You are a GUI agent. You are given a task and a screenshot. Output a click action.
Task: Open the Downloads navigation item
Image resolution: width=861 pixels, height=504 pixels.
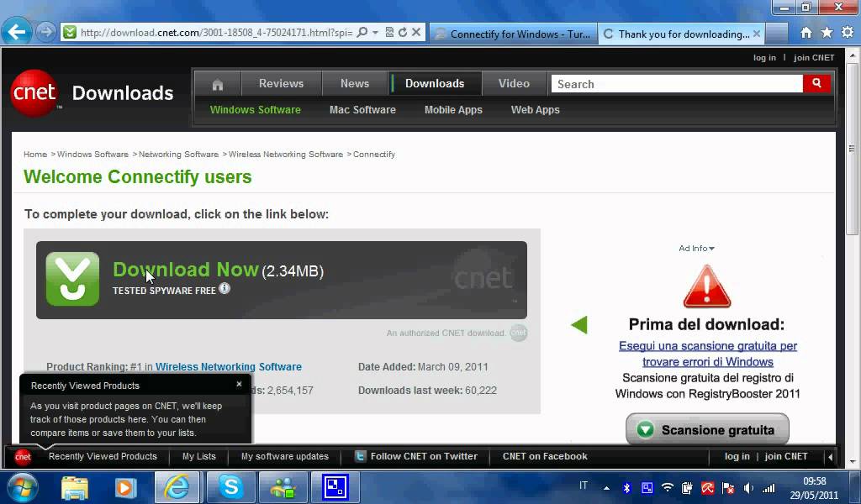click(435, 83)
